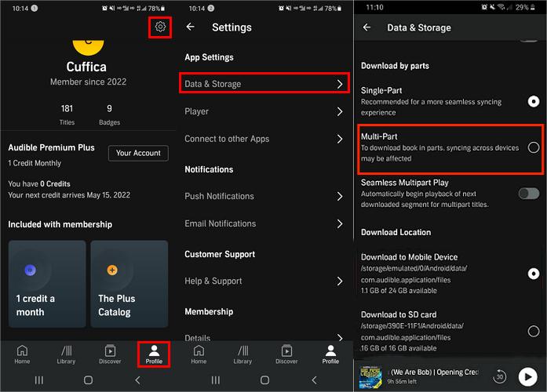Open settings gear on the Profile screen
The width and height of the screenshot is (547, 392).
[x=160, y=27]
